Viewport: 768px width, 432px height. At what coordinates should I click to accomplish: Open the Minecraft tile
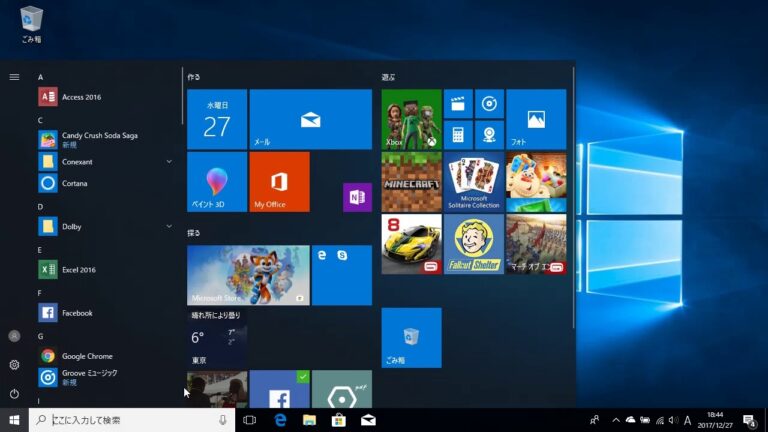click(411, 182)
